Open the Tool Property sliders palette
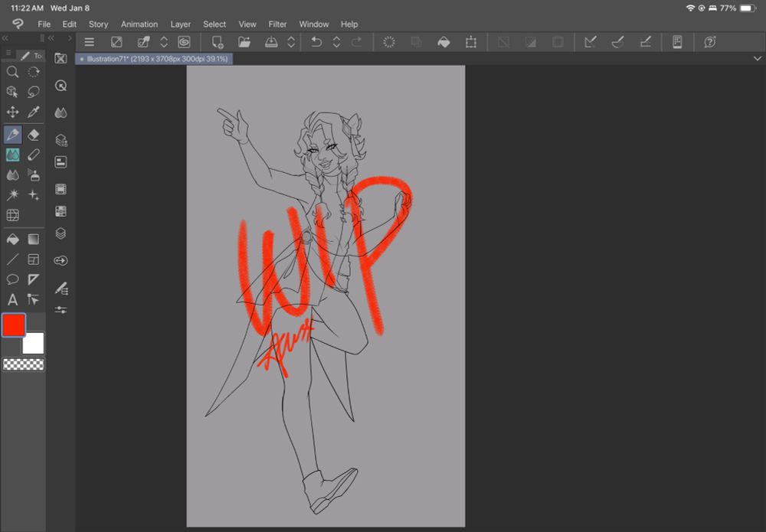The width and height of the screenshot is (766, 532). tap(61, 310)
